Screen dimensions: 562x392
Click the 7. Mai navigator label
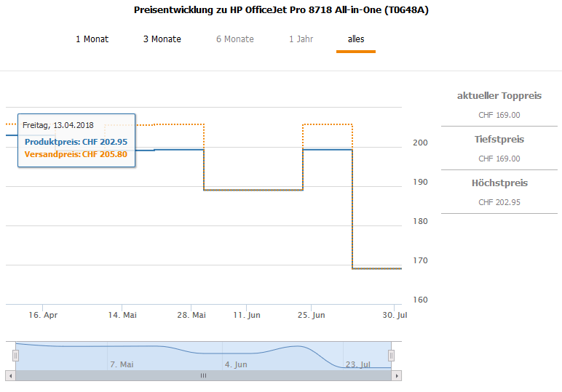[x=122, y=364]
